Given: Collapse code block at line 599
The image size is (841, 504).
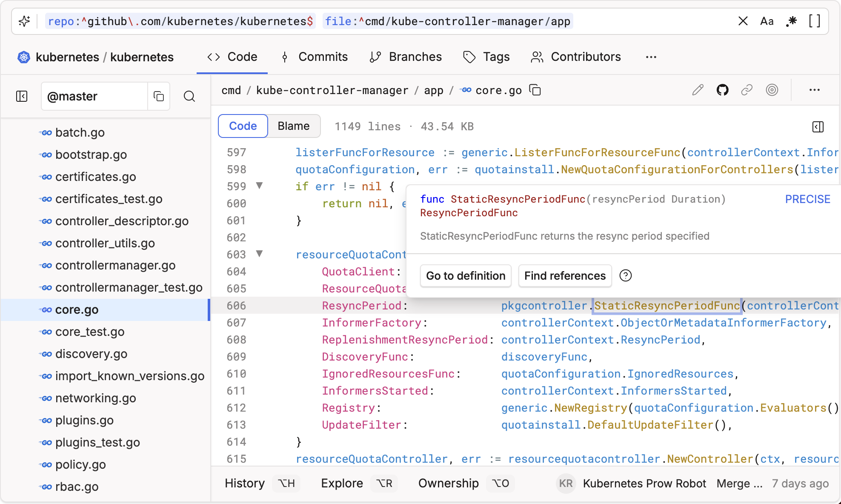Looking at the screenshot, I should click(x=259, y=186).
